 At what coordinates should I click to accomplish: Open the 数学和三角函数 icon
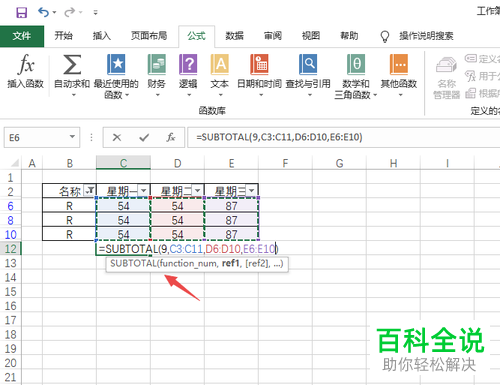point(356,64)
